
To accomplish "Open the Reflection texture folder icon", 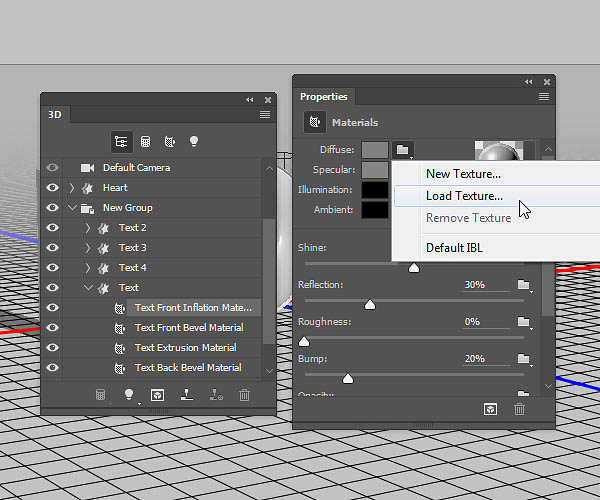I will coord(524,285).
